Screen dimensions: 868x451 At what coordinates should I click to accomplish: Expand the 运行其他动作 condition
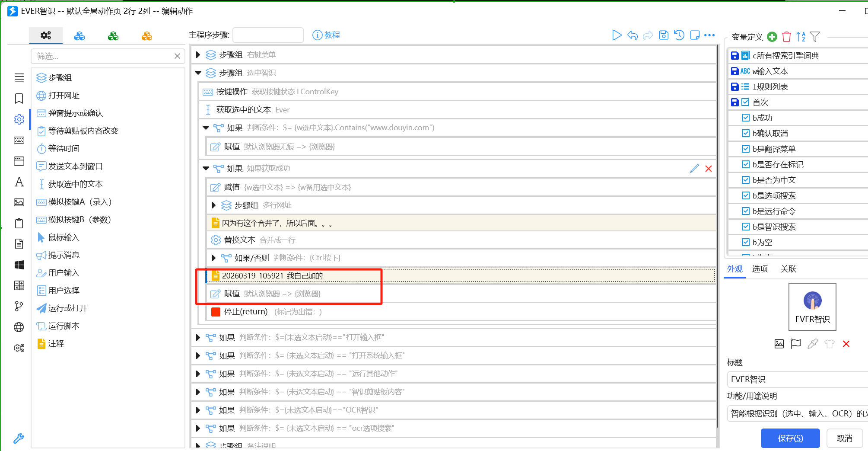[x=198, y=374]
